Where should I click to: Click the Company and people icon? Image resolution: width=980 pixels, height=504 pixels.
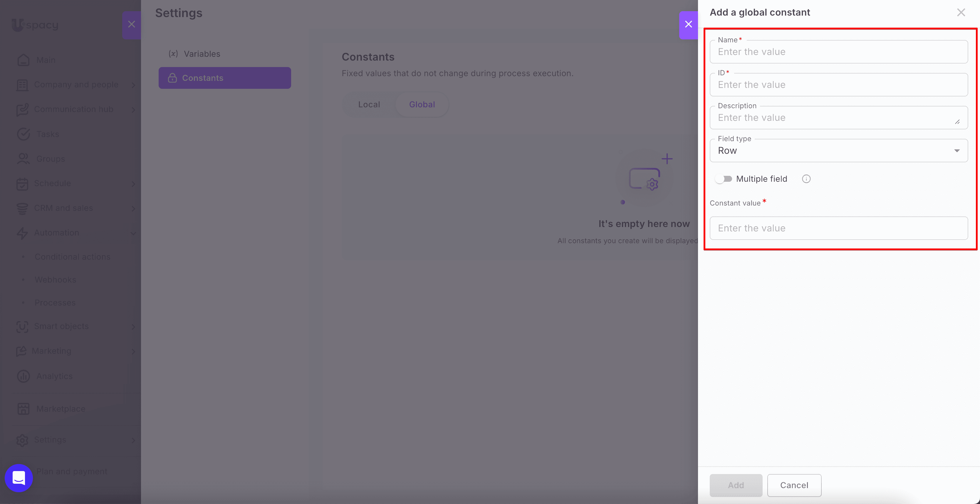(x=22, y=84)
